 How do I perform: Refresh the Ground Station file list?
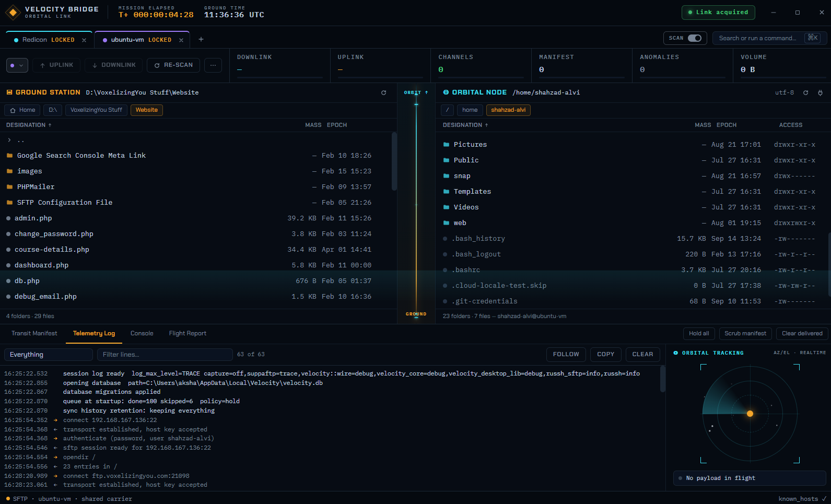click(383, 92)
